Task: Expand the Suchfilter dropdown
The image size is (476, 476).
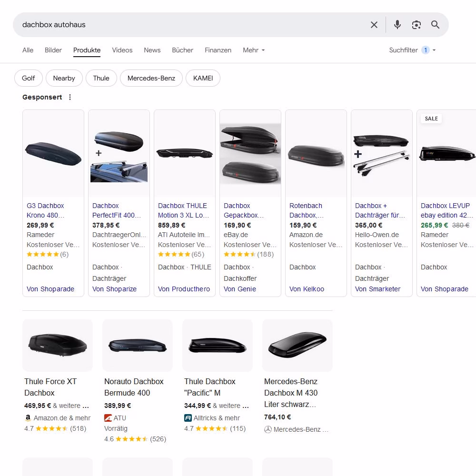Action: 412,50
